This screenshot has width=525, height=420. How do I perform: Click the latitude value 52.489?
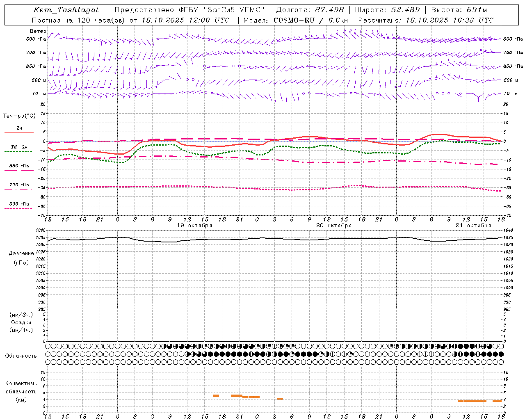point(405,10)
